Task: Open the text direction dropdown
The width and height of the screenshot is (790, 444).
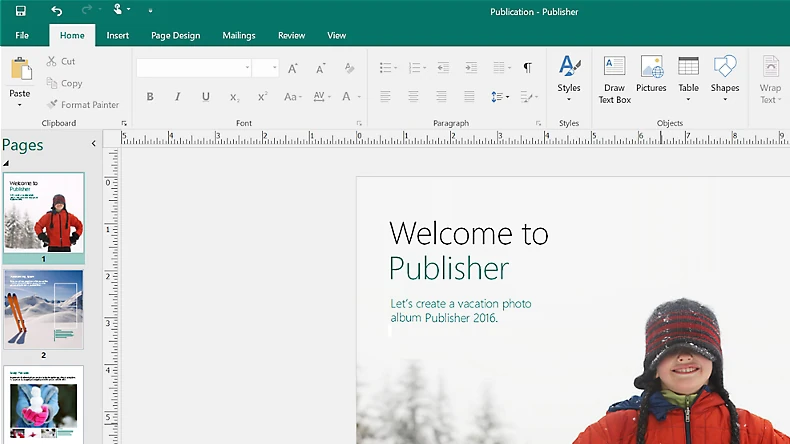Action: (x=529, y=97)
